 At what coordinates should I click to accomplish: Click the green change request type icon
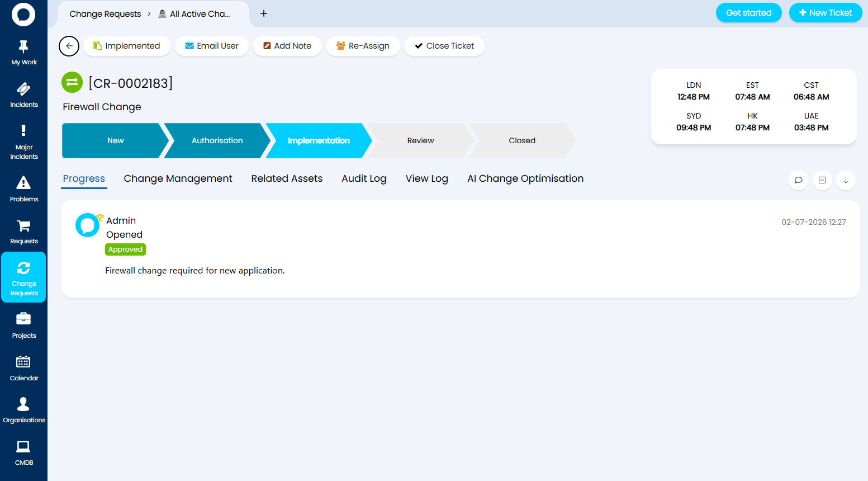[72, 82]
